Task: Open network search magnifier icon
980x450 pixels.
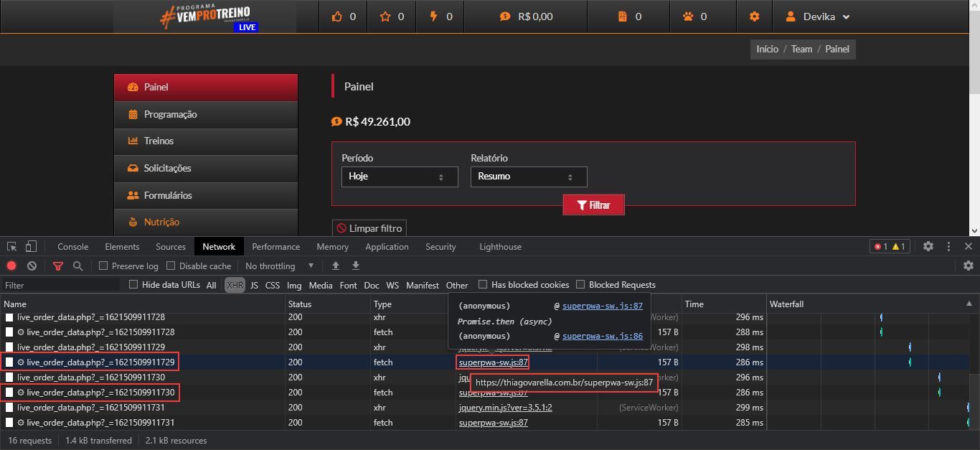Action: tap(77, 266)
